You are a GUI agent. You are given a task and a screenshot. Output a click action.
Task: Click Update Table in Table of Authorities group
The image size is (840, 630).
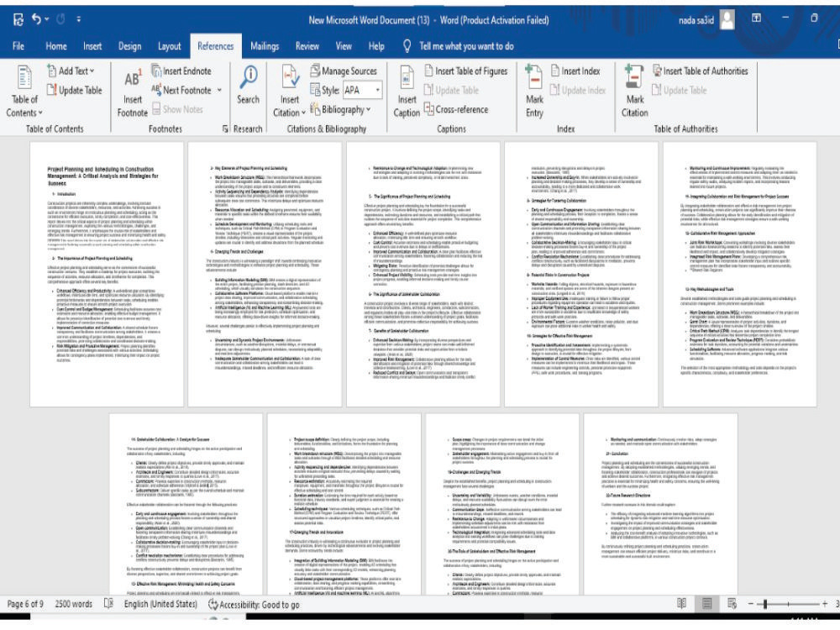(680, 90)
